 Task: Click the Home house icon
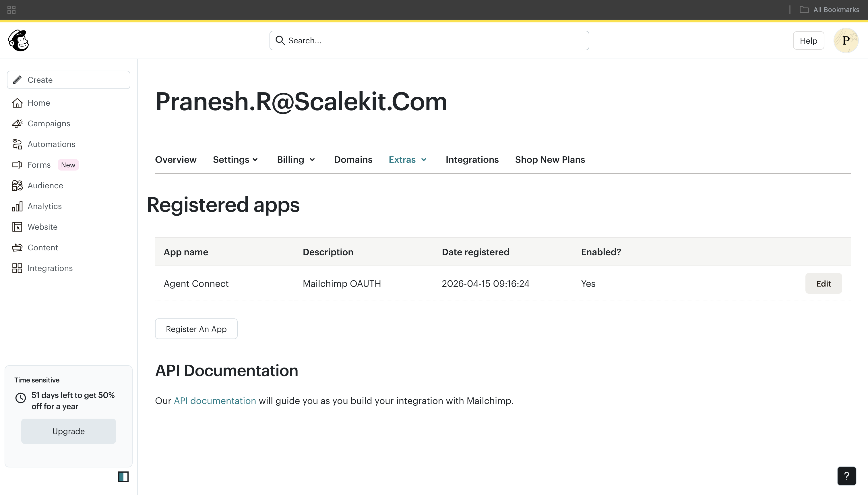click(17, 103)
